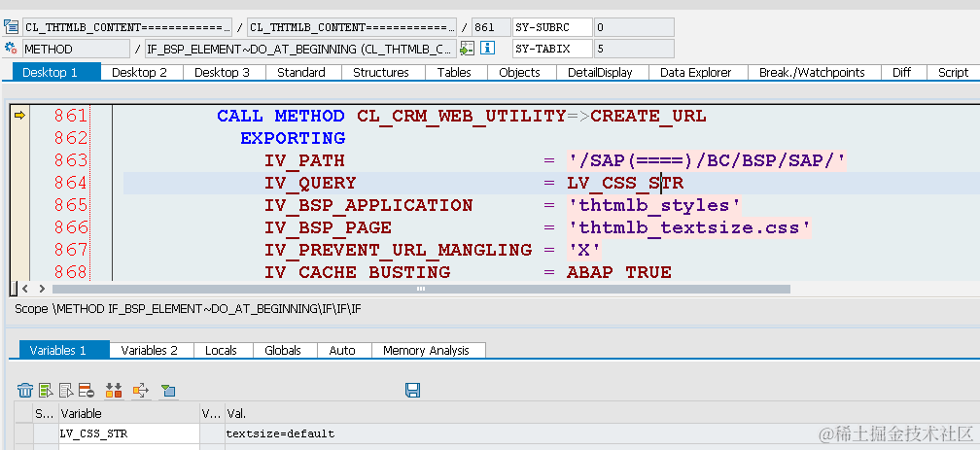Click the gray list icon in variables toolbar
980x450 pixels.
(x=66, y=391)
